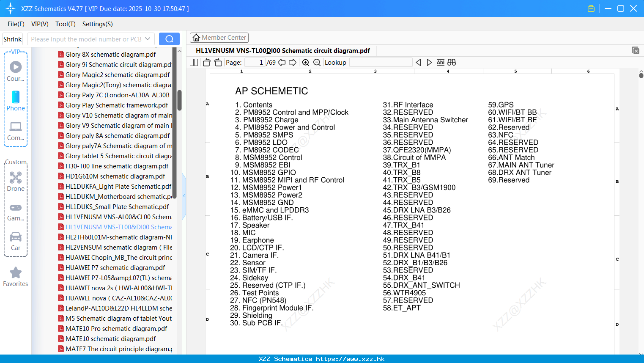Click the Lookup text field

(381, 62)
